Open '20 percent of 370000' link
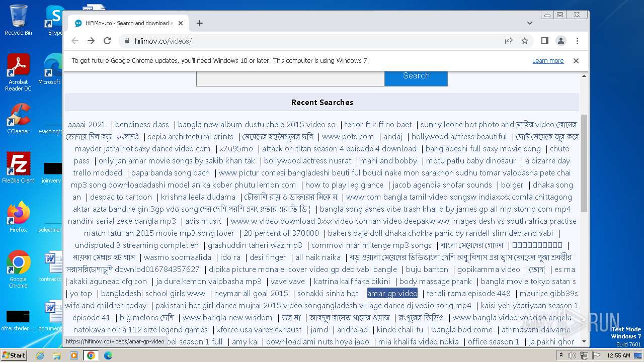This screenshot has width=644, height=362. point(281,233)
